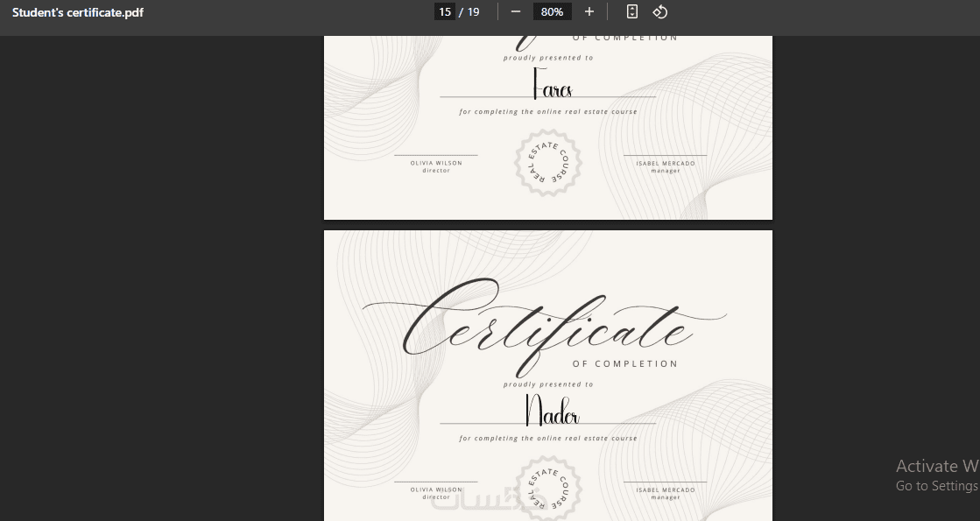980x521 pixels.
Task: Click the zoom in plus icon
Action: pos(589,12)
